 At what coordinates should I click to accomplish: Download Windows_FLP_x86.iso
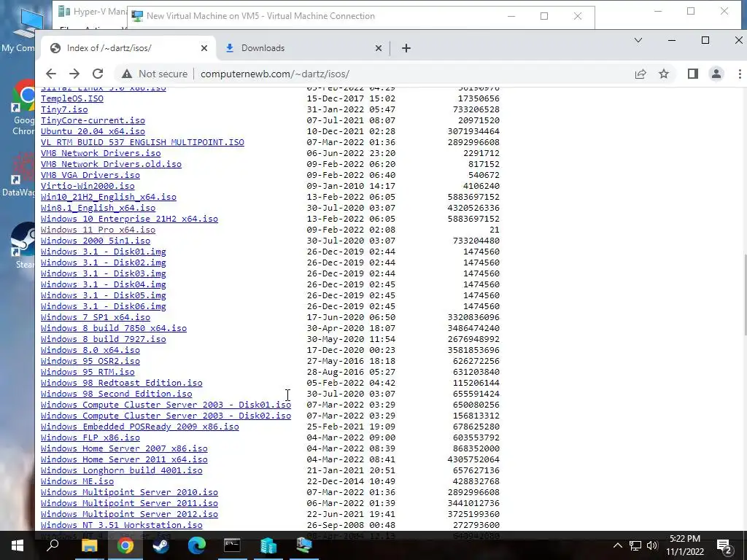(90, 438)
